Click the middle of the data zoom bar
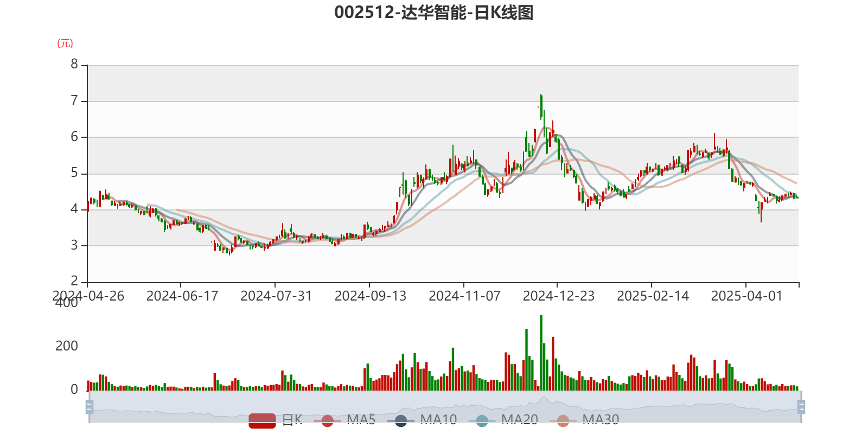The width and height of the screenshot is (868, 434). click(445, 407)
